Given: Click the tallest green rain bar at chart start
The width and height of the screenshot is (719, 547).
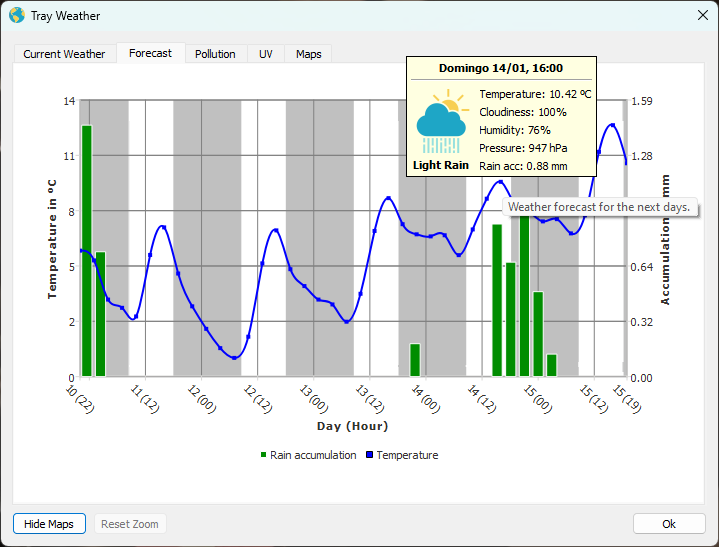Looking at the screenshot, I should [87, 250].
